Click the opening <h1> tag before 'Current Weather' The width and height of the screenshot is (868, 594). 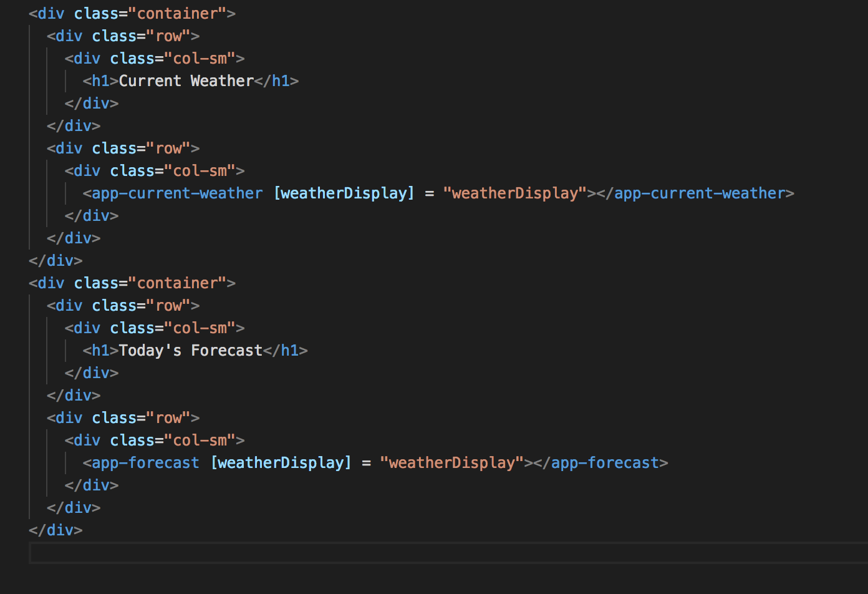(x=101, y=81)
